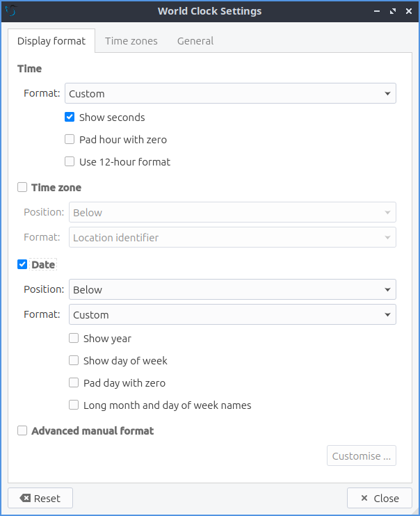Enable Show year option
Image resolution: width=420 pixels, height=516 pixels.
coord(74,339)
